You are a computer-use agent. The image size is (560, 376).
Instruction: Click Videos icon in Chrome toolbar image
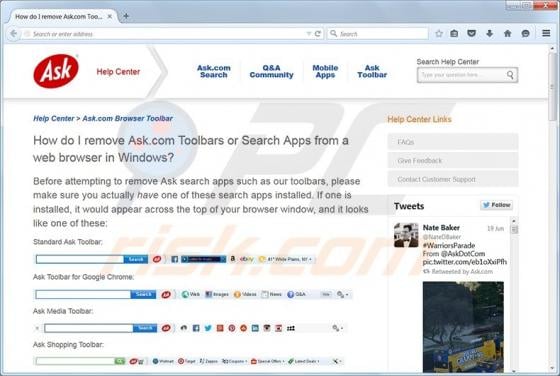(x=237, y=294)
